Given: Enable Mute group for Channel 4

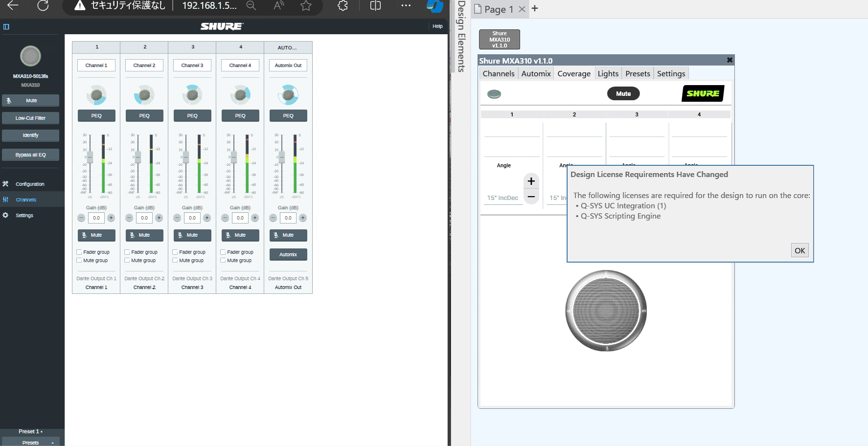Looking at the screenshot, I should pos(223,260).
